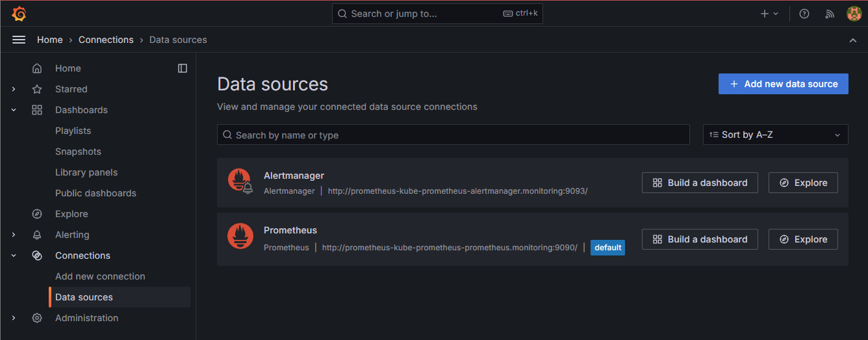Open the user avatar profile menu
Image resolution: width=868 pixels, height=340 pixels.
click(854, 14)
